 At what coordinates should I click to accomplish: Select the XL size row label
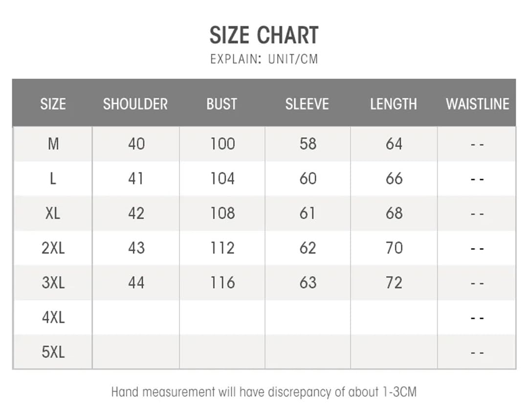click(53, 213)
